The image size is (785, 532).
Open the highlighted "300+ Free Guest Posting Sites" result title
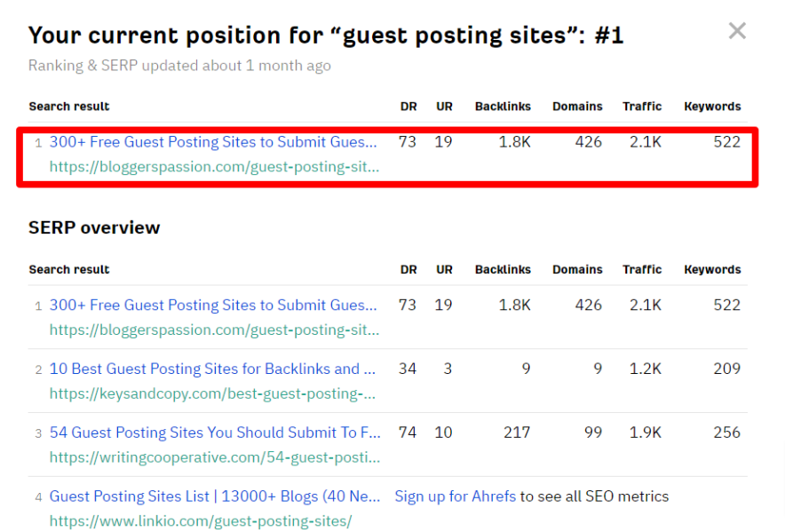pyautogui.click(x=213, y=142)
